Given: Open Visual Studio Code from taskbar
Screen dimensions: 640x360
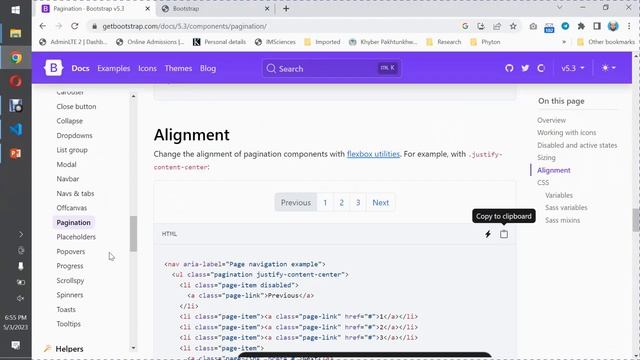Looking at the screenshot, I should 16,129.
